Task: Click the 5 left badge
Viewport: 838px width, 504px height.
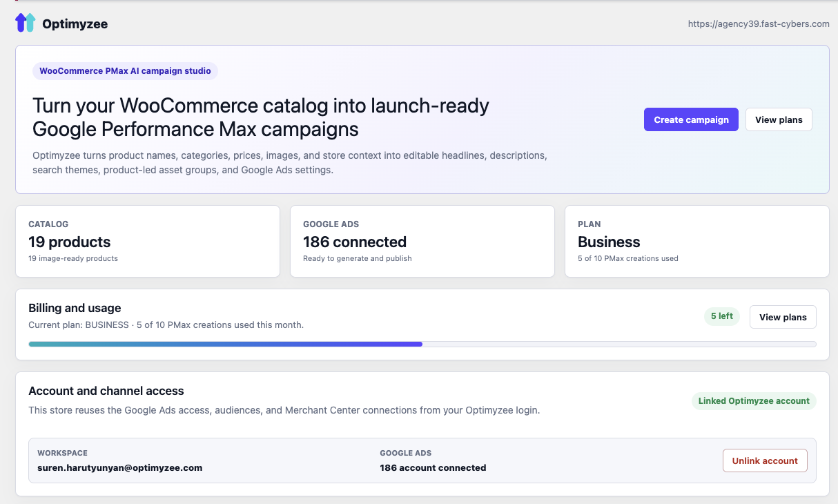Action: click(722, 316)
